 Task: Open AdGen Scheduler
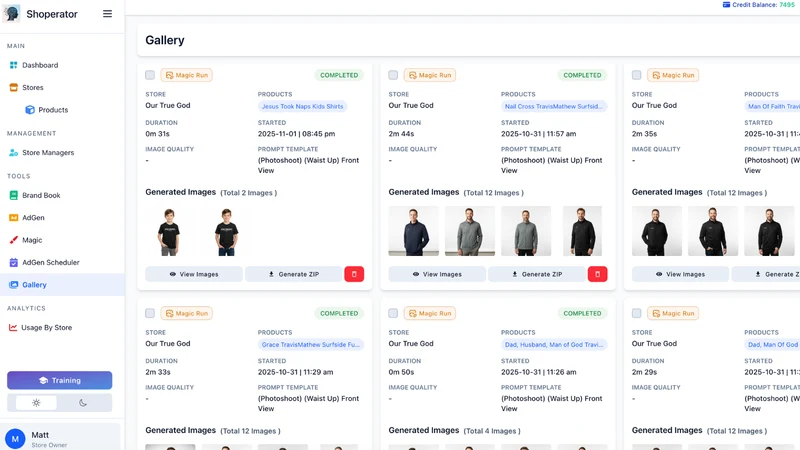point(44,262)
